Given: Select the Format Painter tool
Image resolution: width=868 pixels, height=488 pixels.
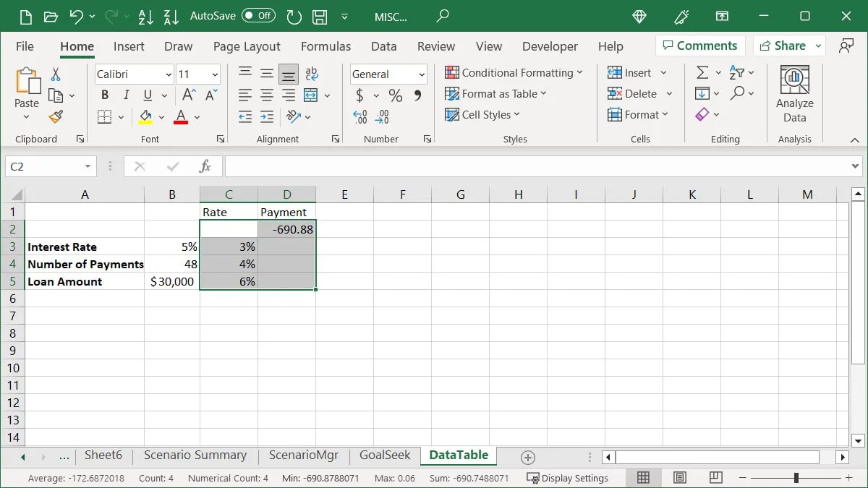Looking at the screenshot, I should coord(56,116).
